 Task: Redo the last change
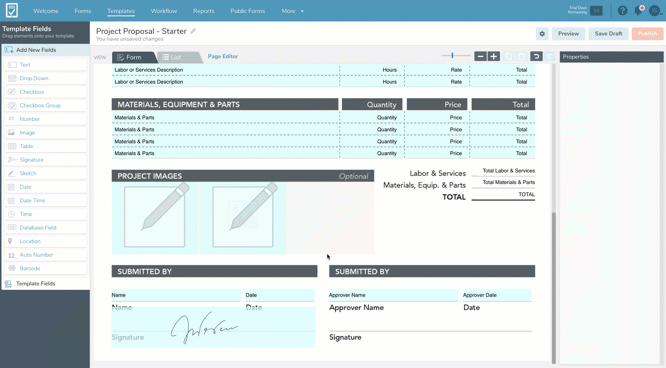coord(550,56)
